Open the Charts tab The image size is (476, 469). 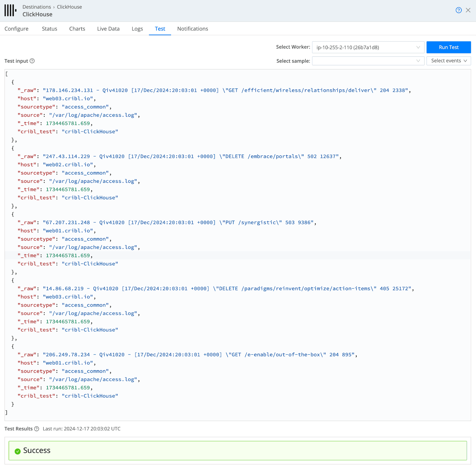click(77, 29)
